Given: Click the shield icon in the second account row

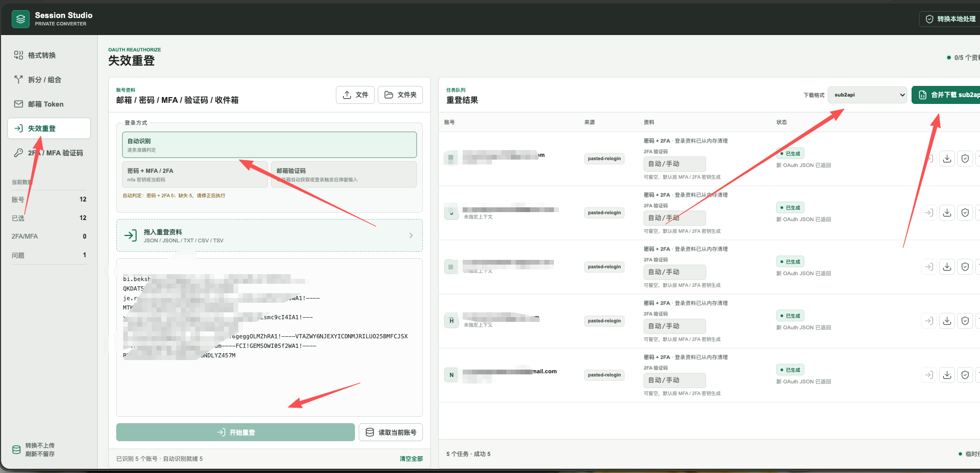Looking at the screenshot, I should point(965,213).
